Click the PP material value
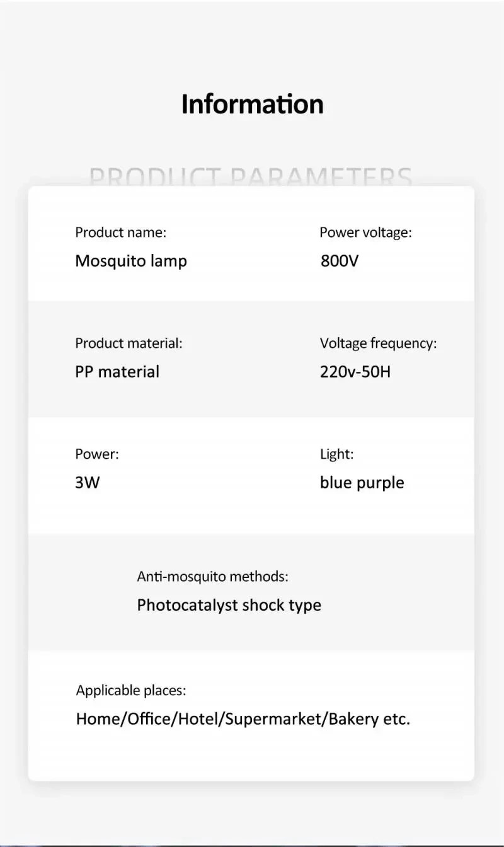 [x=117, y=372]
